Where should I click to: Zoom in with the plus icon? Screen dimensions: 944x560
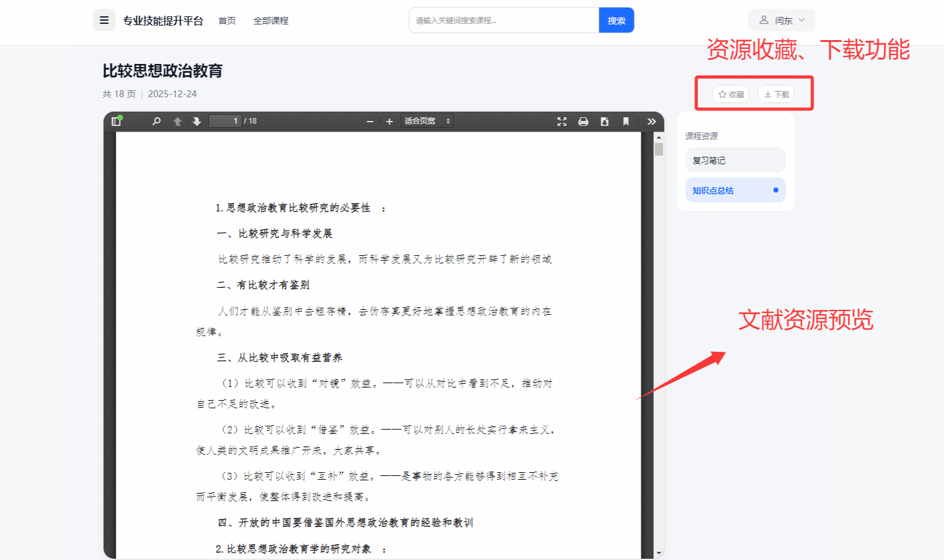(x=389, y=121)
